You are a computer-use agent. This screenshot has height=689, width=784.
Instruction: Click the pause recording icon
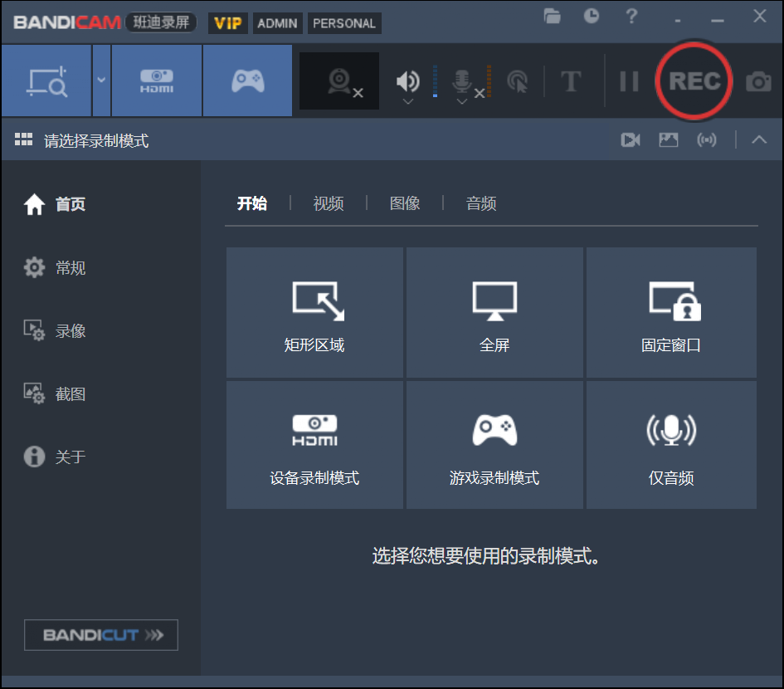[x=629, y=80]
